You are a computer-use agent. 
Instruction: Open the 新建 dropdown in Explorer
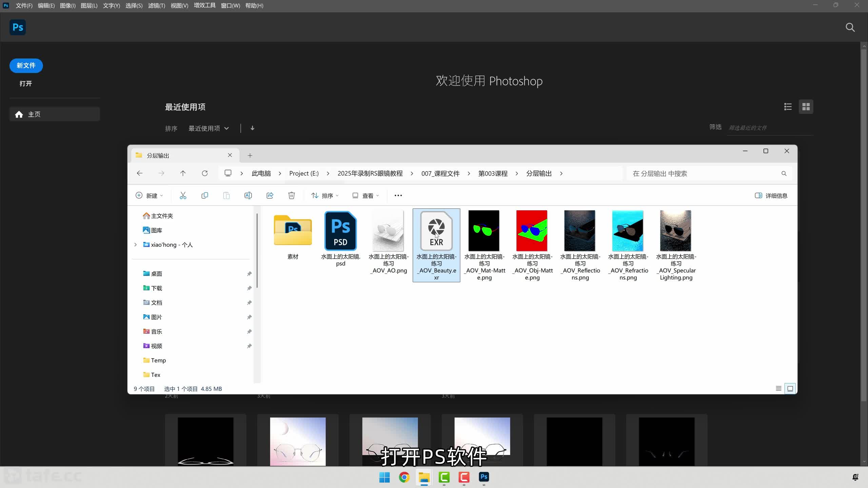[150, 196]
